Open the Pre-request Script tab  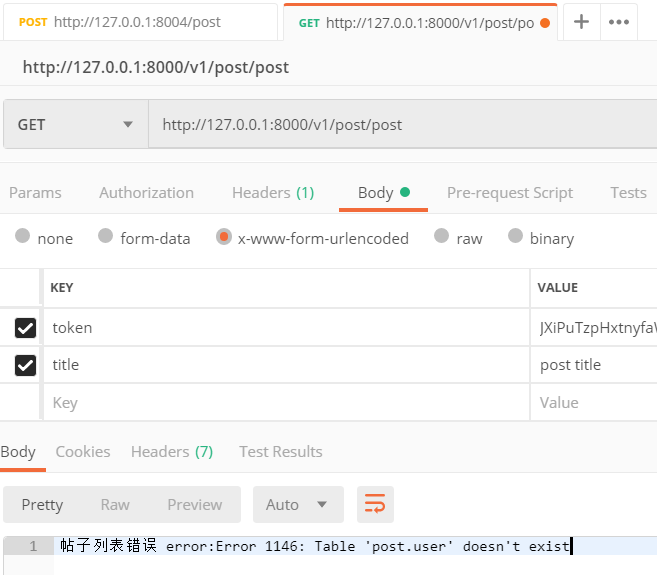509,193
